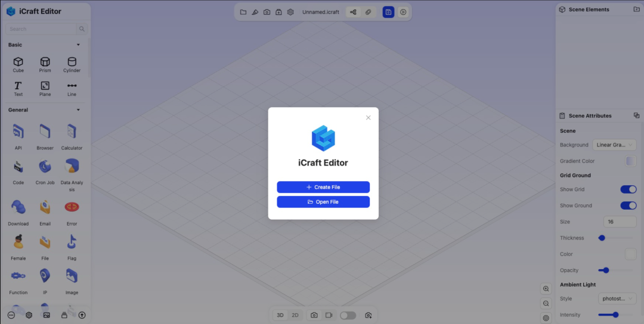Click the more options ellipsis icon

tap(11, 315)
